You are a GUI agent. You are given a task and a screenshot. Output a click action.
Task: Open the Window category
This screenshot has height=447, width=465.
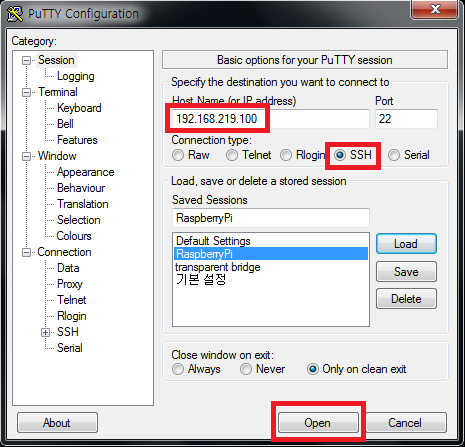tap(57, 156)
